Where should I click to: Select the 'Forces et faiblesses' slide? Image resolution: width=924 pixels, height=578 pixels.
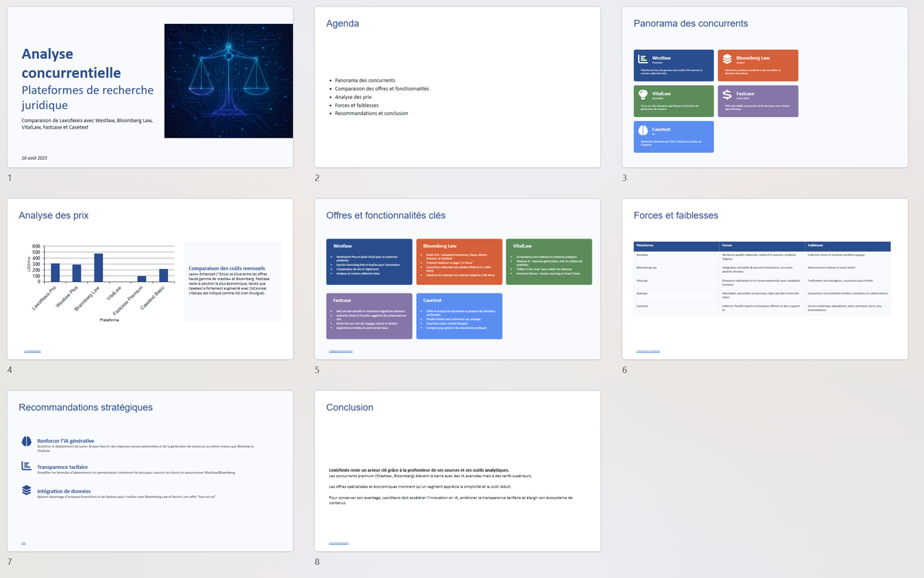(x=765, y=279)
